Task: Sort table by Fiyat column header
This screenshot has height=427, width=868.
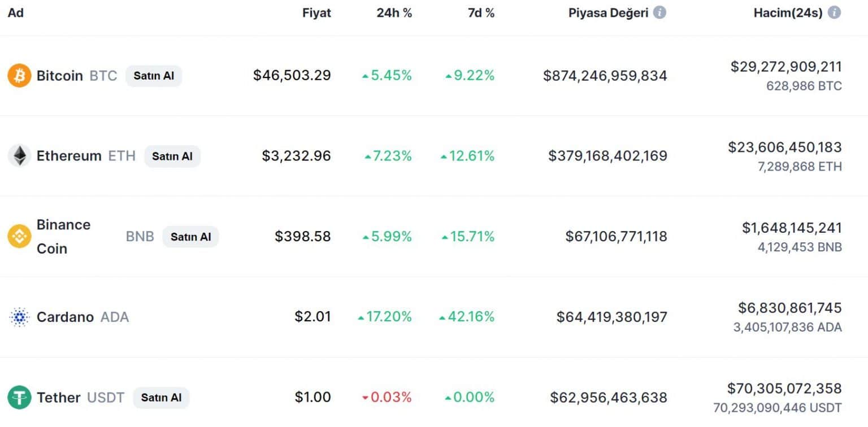Action: pos(316,12)
